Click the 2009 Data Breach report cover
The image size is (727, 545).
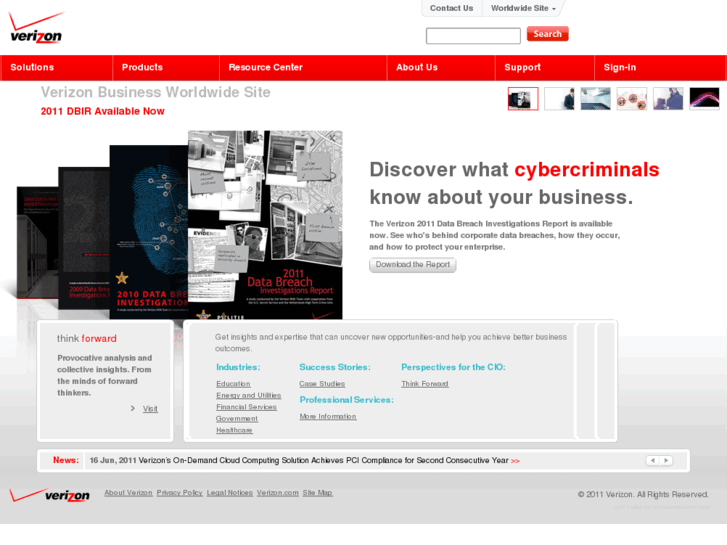(x=83, y=237)
